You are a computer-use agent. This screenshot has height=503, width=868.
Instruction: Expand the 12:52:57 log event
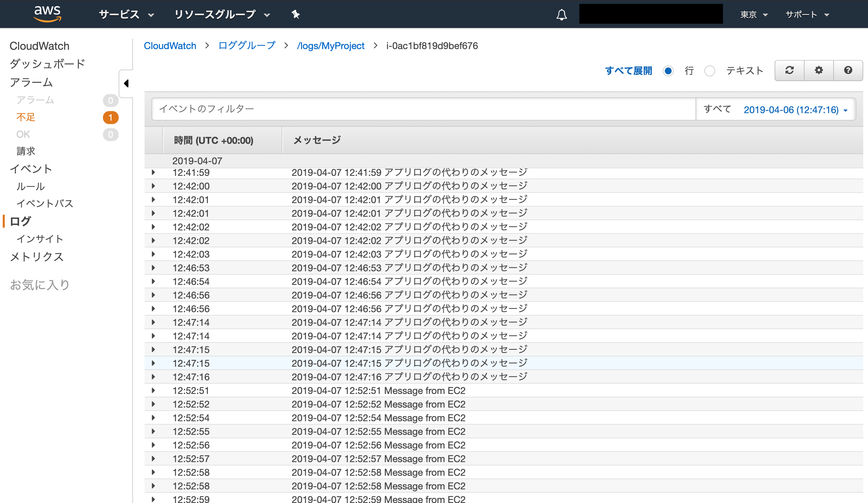pos(153,459)
